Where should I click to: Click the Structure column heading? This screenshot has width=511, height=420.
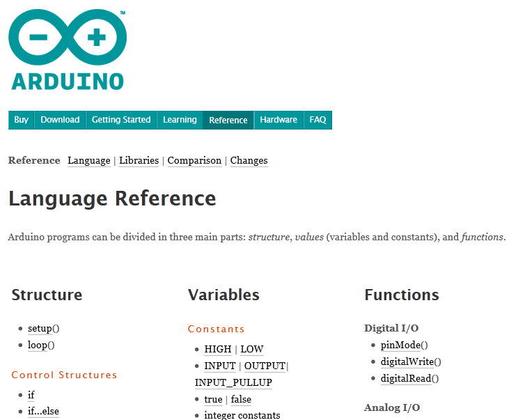pyautogui.click(x=47, y=295)
